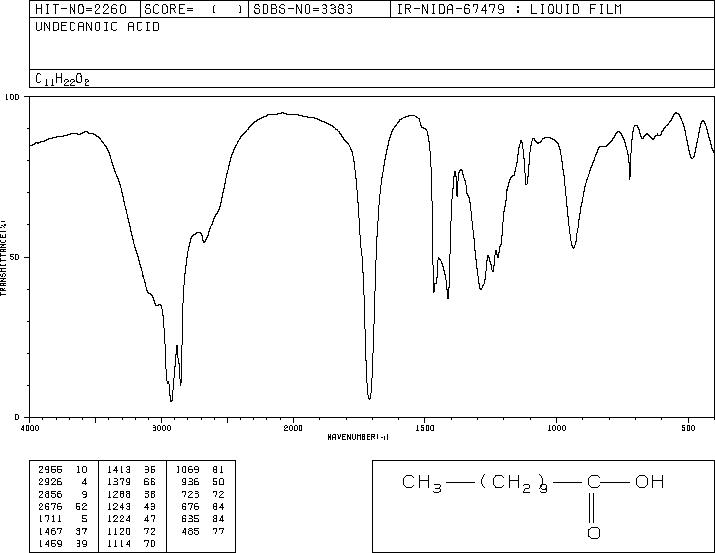Screen dimensions: 715x553
Task: Click the WAVENUMBER axis title
Action: coord(358,437)
